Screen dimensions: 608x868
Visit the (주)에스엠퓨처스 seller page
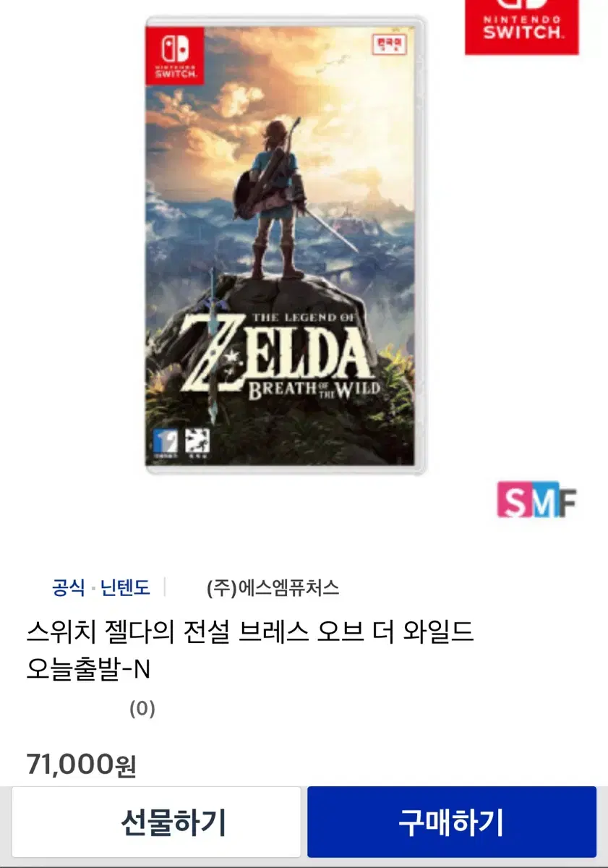click(273, 587)
